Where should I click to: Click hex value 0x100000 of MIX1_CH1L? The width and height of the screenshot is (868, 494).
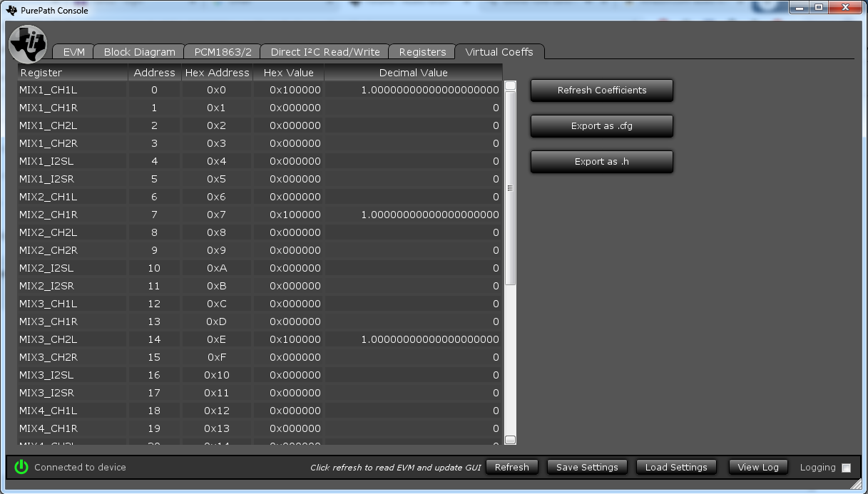tap(295, 90)
